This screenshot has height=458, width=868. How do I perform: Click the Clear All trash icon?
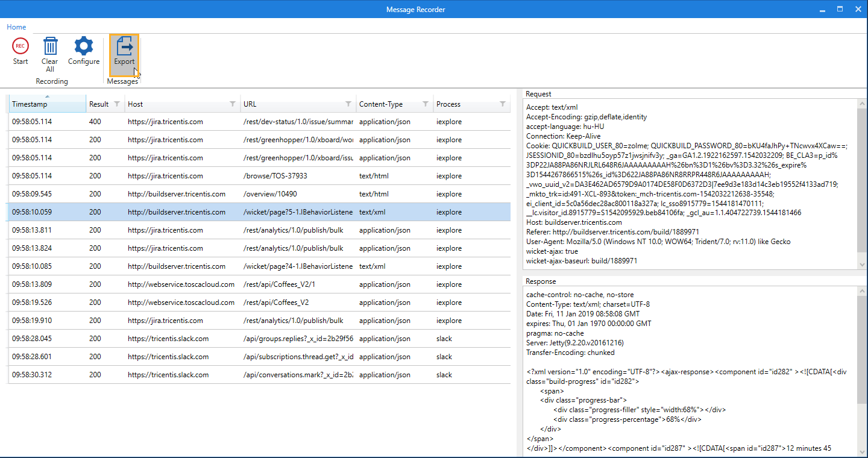click(x=49, y=46)
